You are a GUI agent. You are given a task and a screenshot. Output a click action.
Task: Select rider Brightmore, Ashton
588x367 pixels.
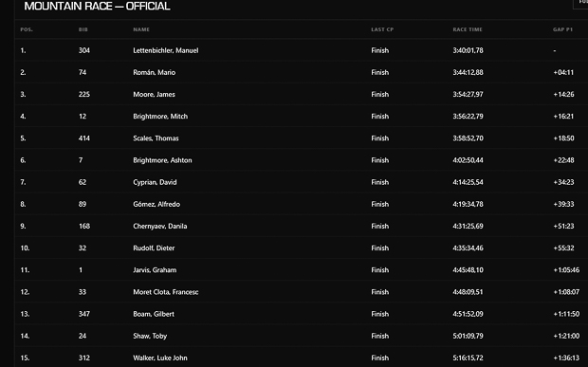162,160
